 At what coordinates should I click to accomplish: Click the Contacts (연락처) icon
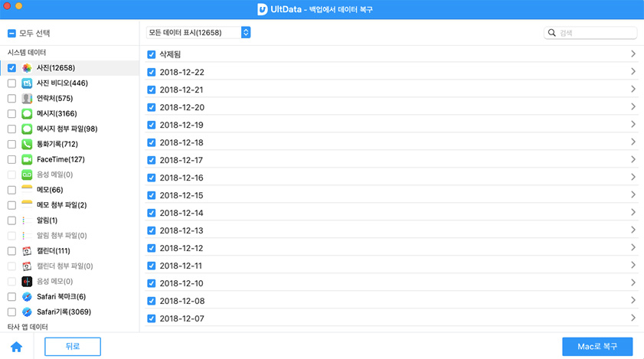click(x=27, y=99)
